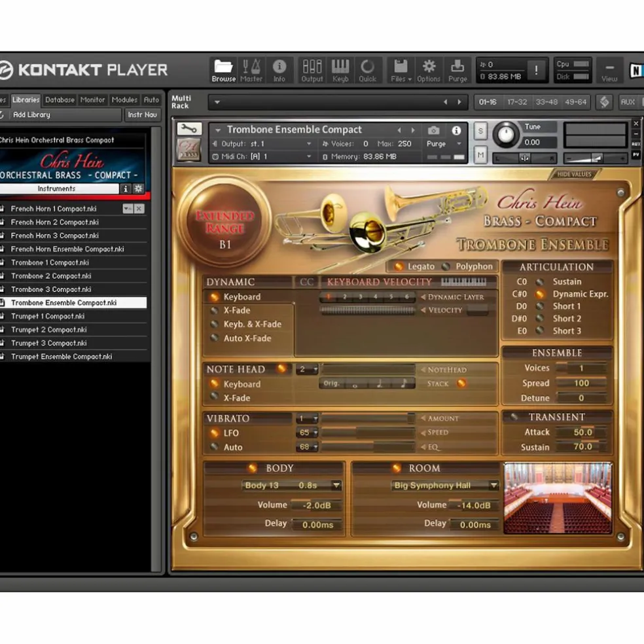This screenshot has height=644, width=644.
Task: Click the AUX button
Action: click(x=628, y=102)
